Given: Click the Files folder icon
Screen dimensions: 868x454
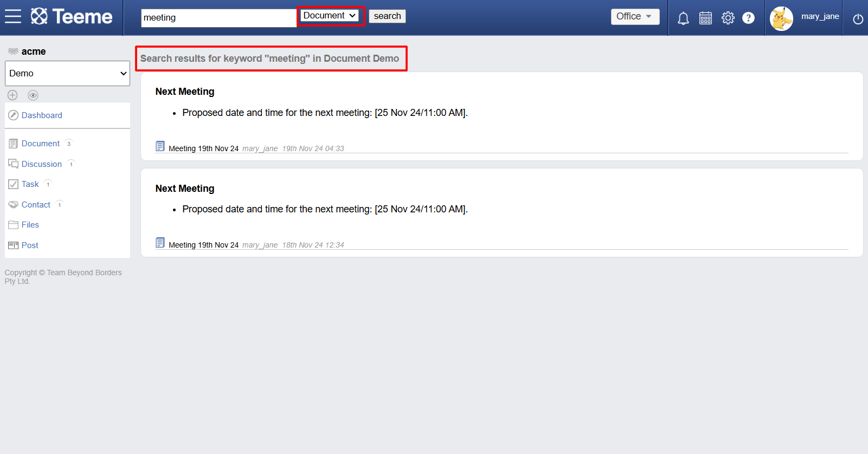Looking at the screenshot, I should [14, 225].
